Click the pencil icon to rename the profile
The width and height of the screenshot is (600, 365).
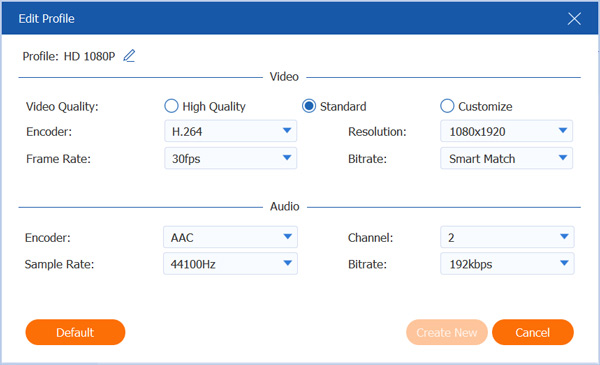click(129, 56)
